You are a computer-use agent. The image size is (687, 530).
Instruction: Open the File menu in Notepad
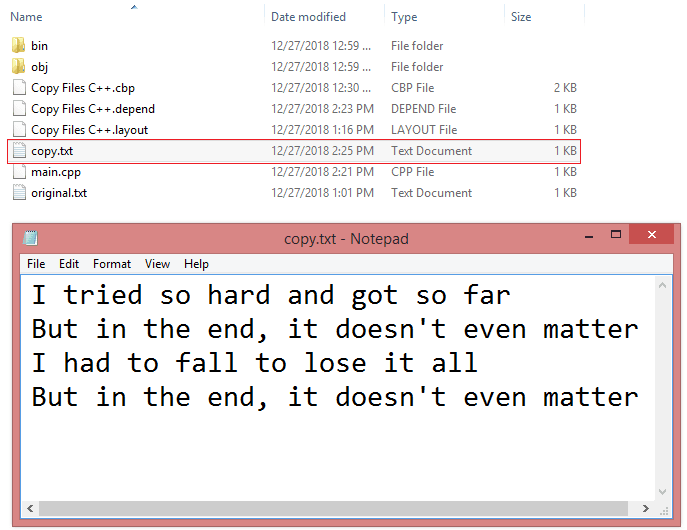coord(36,264)
